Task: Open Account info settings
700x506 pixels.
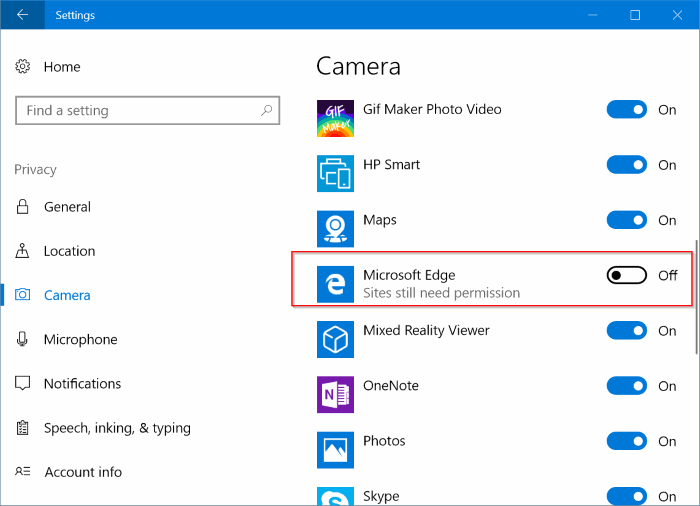Action: 83,472
